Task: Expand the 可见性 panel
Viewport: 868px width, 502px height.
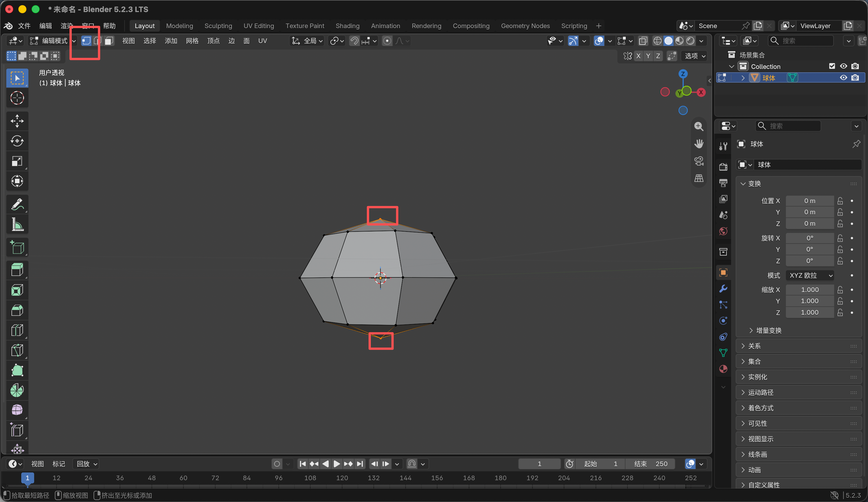Action: tap(799, 423)
